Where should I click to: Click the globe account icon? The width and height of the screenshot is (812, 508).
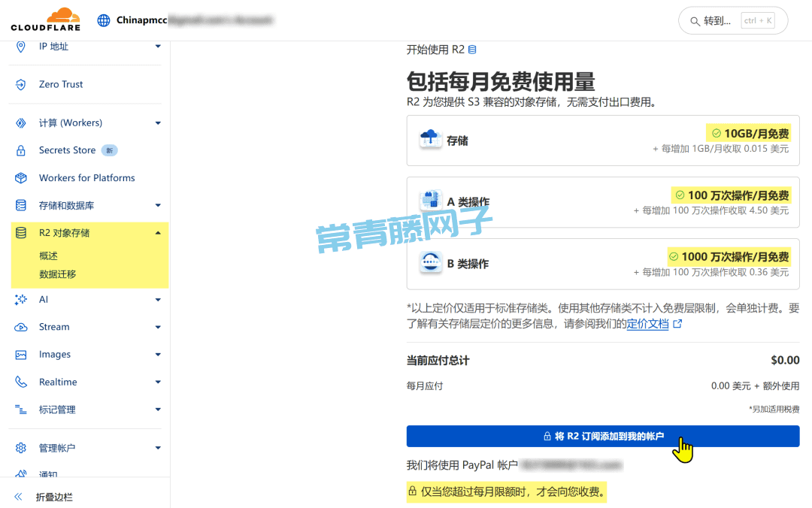pos(104,20)
